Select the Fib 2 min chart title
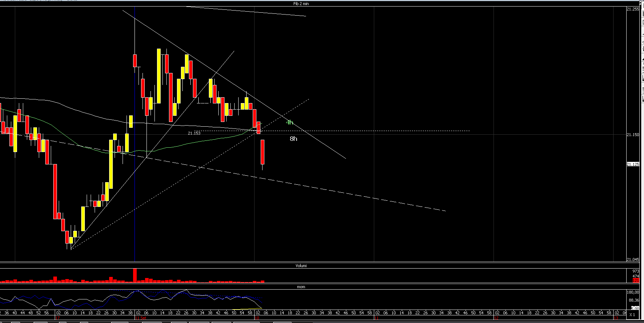 tap(301, 4)
